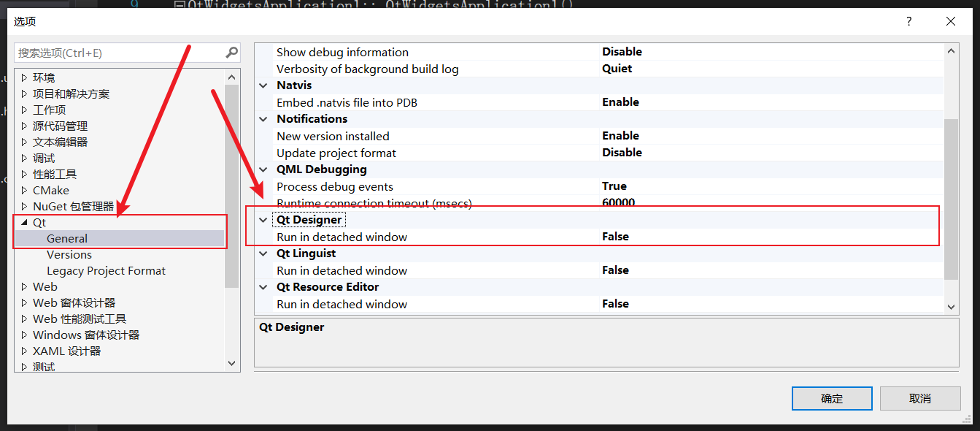Click Disable value of Update project format
The image size is (980, 431).
pos(622,153)
